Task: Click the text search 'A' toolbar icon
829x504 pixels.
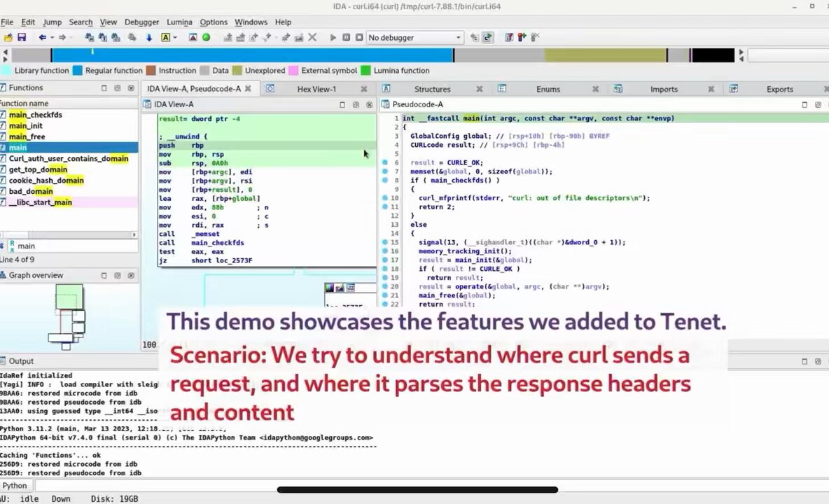Action: 165,38
